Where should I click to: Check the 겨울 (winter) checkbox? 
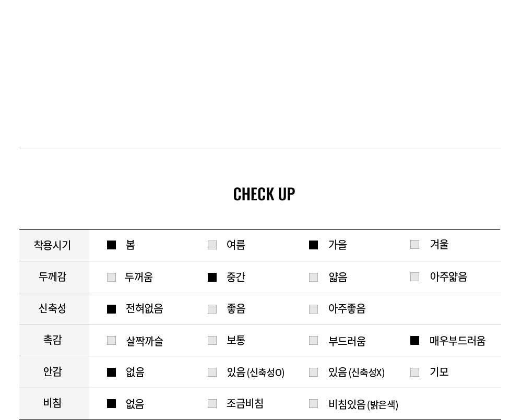tap(414, 245)
